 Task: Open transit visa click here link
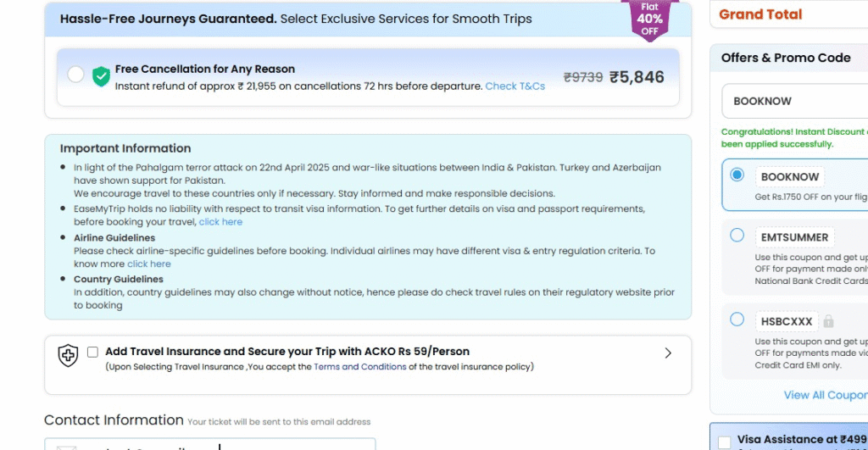[x=220, y=222]
